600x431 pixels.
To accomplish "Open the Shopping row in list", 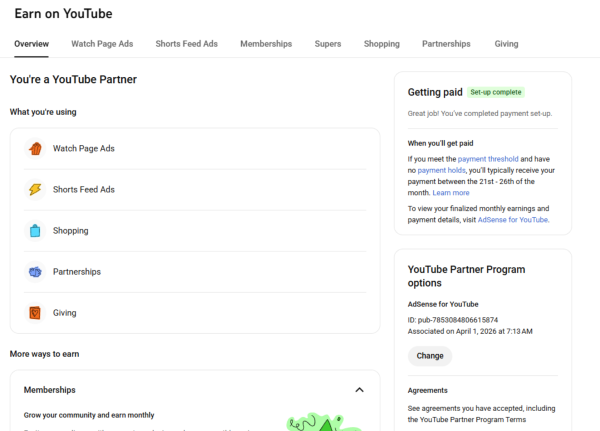I will 195,230.
